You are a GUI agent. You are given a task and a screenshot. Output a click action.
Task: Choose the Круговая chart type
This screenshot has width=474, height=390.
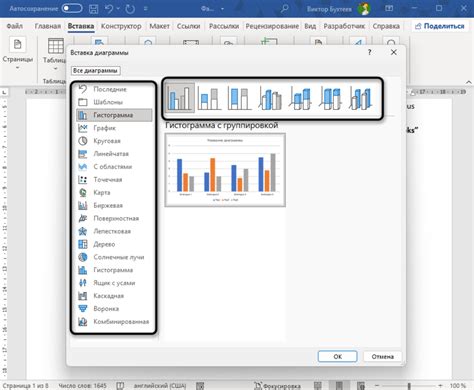click(x=114, y=141)
